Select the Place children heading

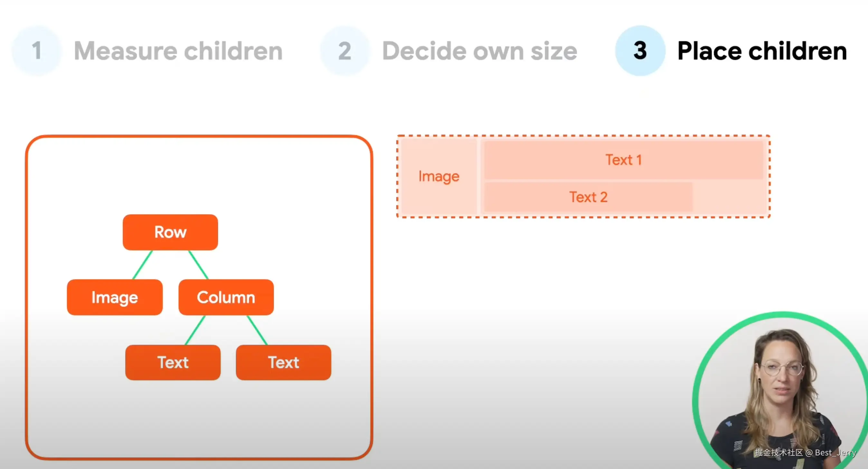coord(762,51)
